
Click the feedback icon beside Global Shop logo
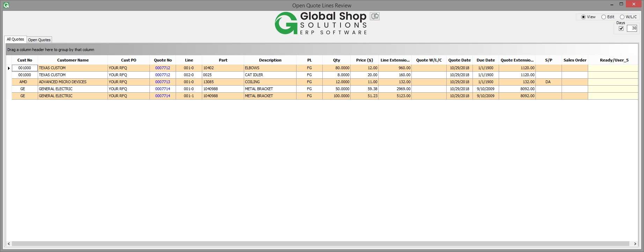click(x=375, y=16)
